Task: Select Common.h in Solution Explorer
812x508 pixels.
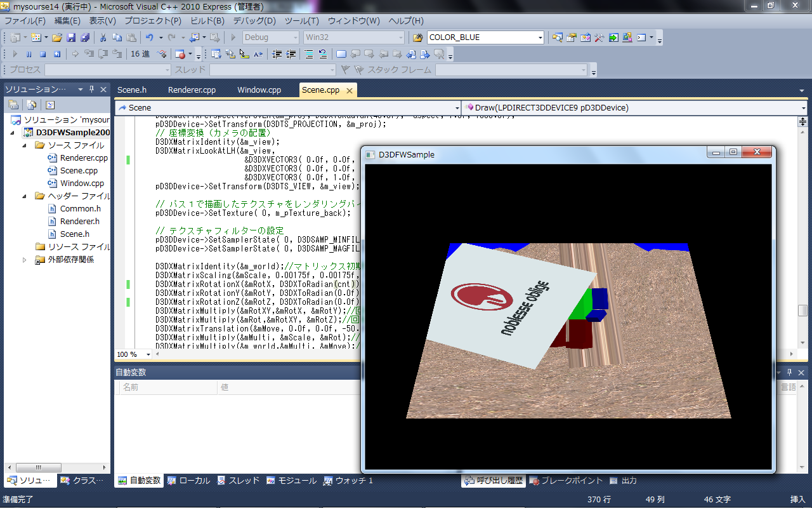Action: (81, 209)
